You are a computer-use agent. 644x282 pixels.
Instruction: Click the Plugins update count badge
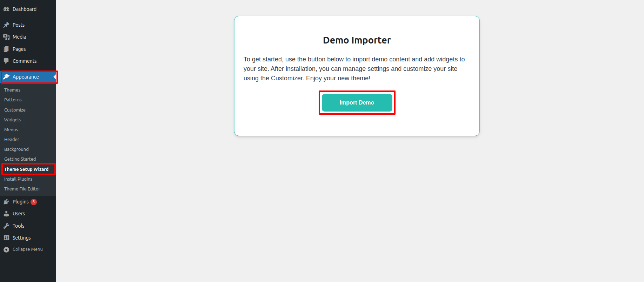[x=34, y=202]
